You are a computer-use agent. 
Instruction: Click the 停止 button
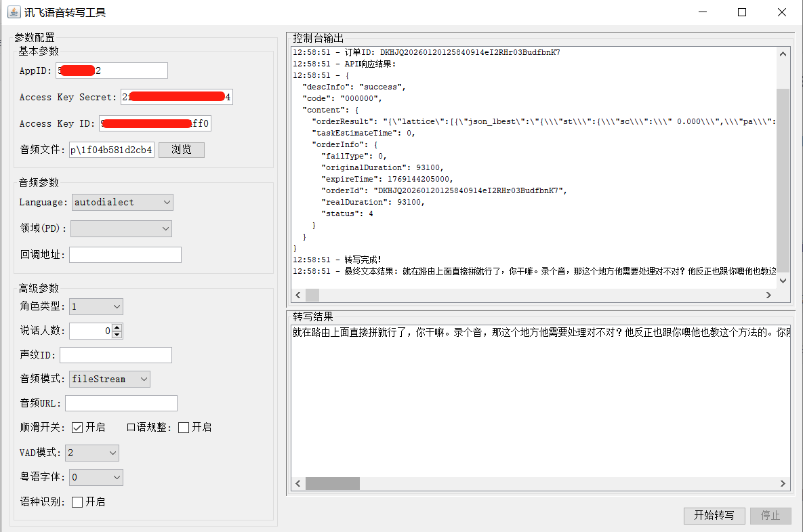coord(770,516)
